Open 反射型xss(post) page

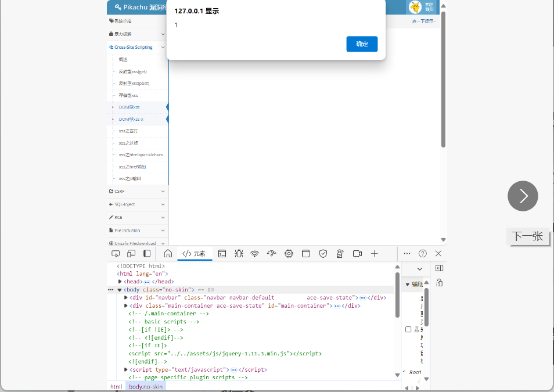pyautogui.click(x=134, y=84)
